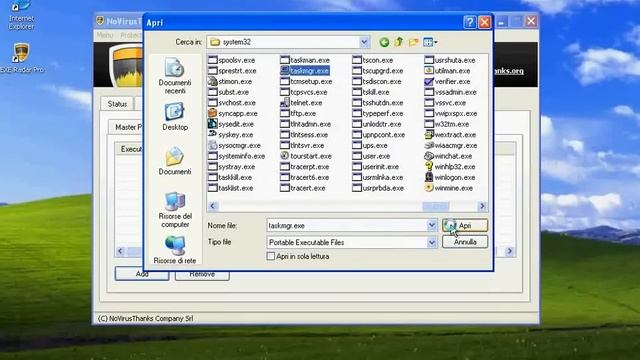Screen dimensions: 640x360
Task: Toggle the Apri in sola lettura checkbox
Action: coord(271,256)
